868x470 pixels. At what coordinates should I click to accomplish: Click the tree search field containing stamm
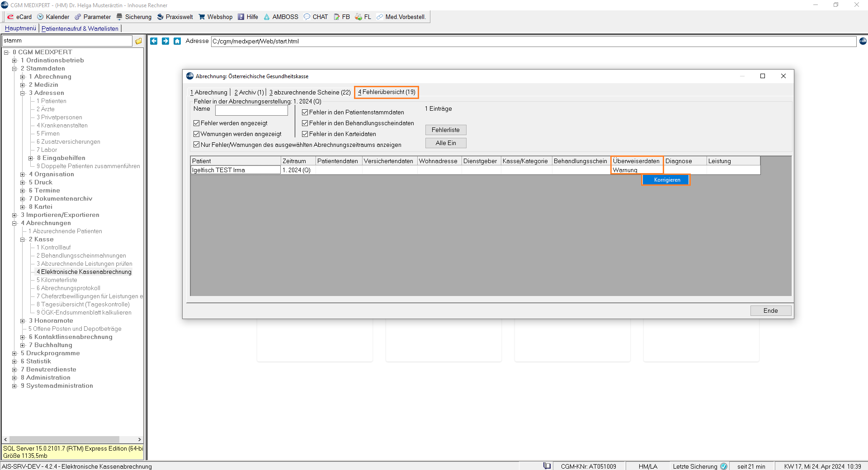pyautogui.click(x=67, y=41)
